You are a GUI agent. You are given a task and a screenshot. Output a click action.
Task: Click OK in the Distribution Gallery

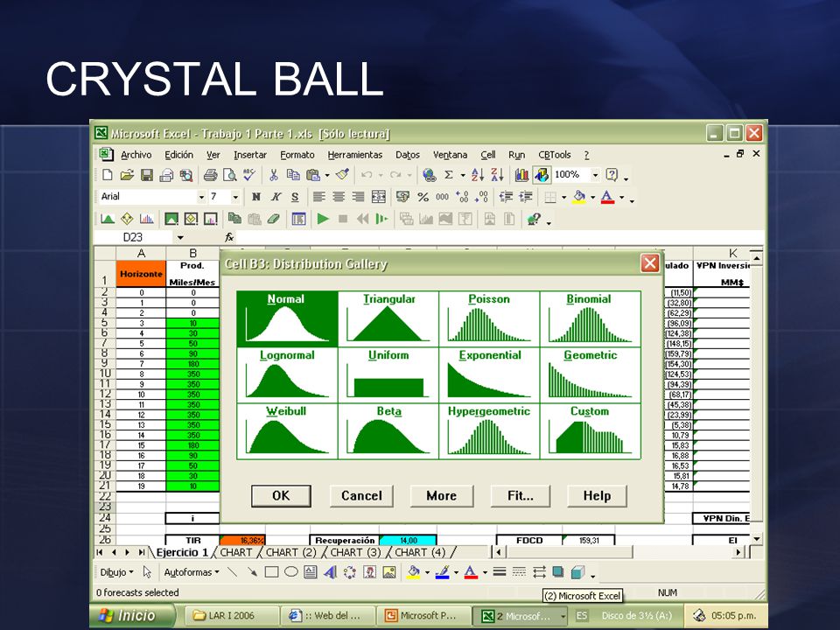coord(281,495)
